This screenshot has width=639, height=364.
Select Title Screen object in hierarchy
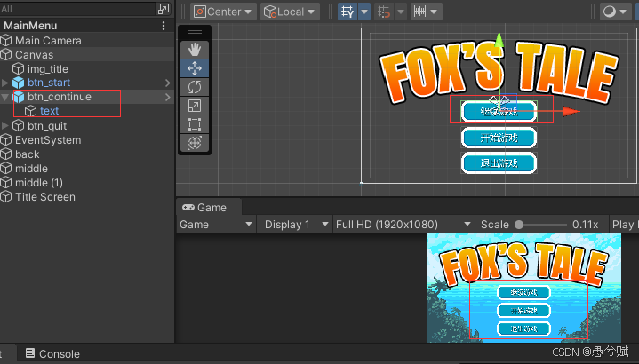pyautogui.click(x=45, y=197)
